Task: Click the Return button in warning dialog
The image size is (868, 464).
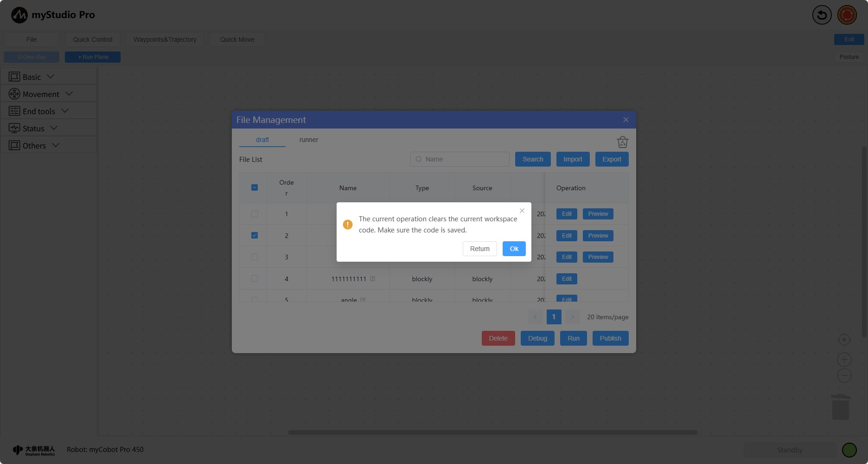Action: [x=479, y=249]
